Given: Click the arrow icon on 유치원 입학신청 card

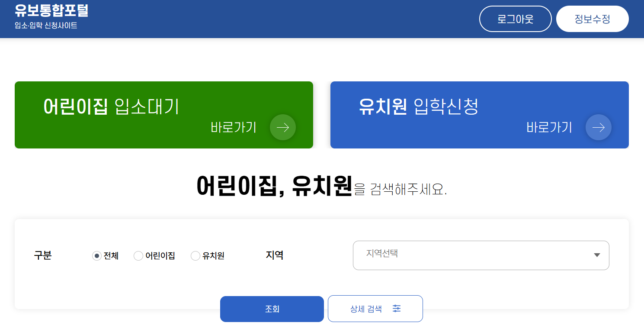Looking at the screenshot, I should (x=599, y=127).
